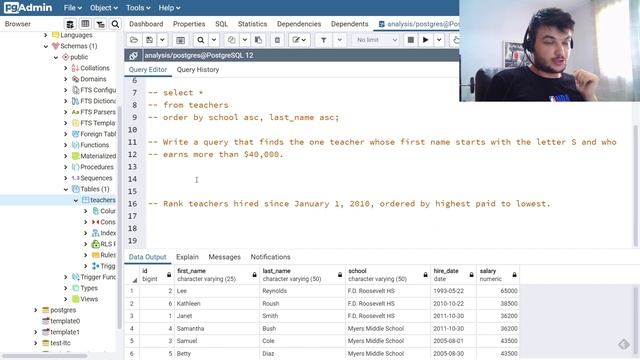This screenshot has height=360, width=640.
Task: Switch to the Dashboard tab
Action: click(146, 24)
